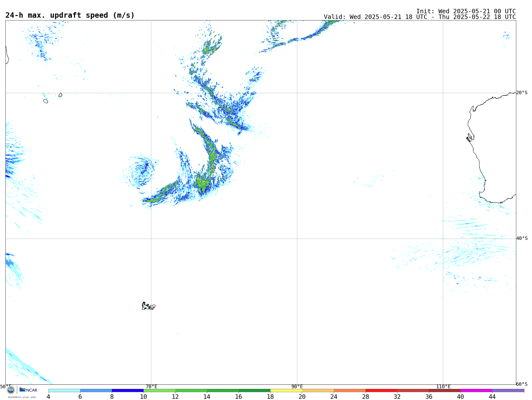
Task: Click the colorbar tick label "40"
Action: (x=461, y=397)
